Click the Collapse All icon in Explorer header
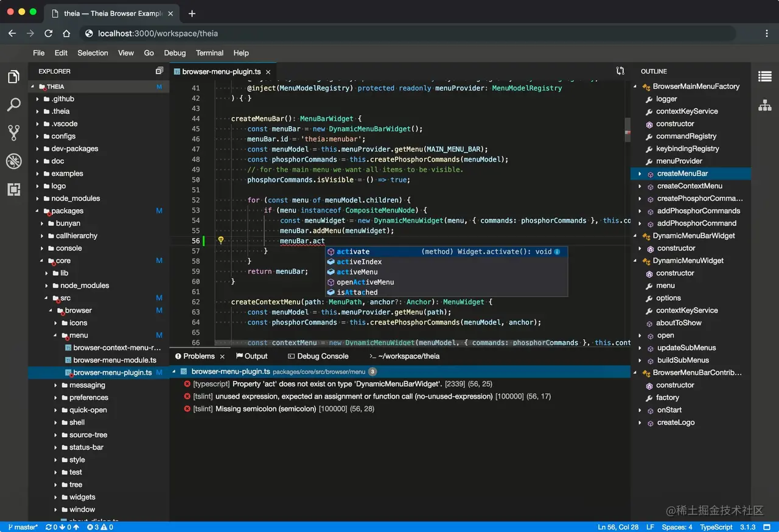This screenshot has width=779, height=532. pos(159,71)
